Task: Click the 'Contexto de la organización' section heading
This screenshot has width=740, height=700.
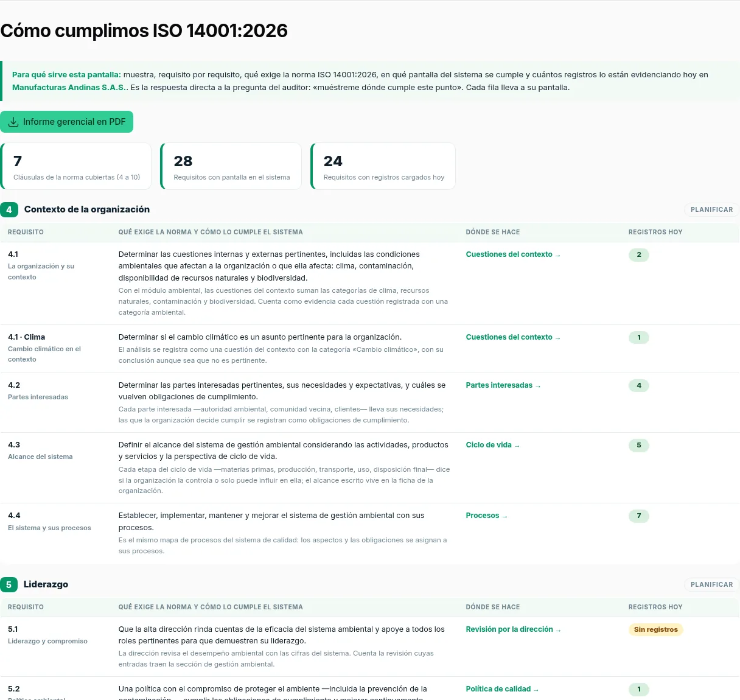Action: pos(87,209)
